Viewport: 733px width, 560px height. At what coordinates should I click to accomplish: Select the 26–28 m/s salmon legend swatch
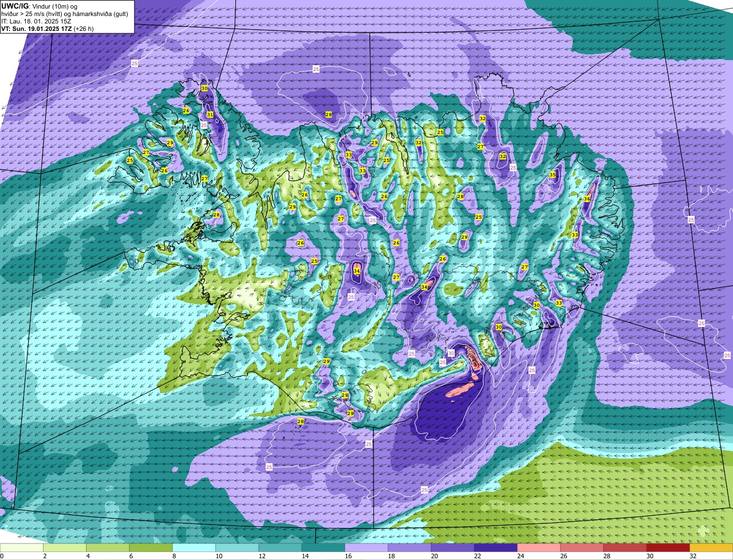[x=582, y=548]
